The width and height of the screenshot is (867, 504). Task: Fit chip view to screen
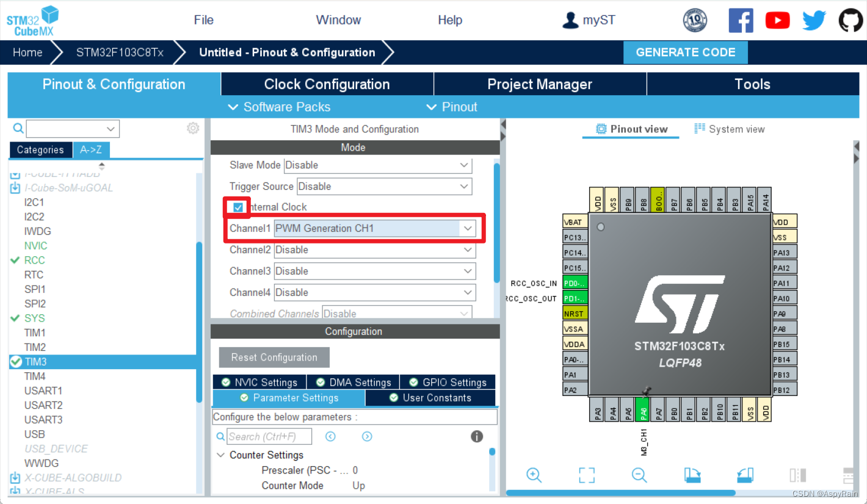coord(587,475)
